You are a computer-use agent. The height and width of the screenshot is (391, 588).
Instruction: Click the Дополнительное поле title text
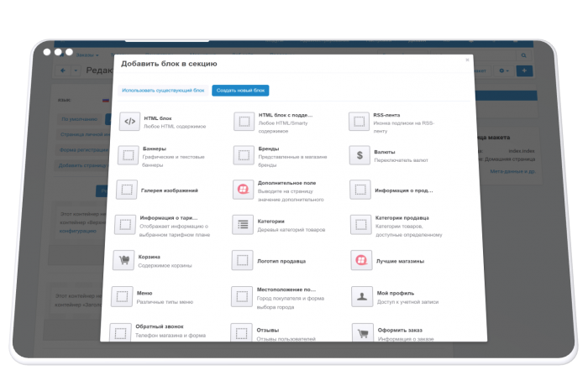click(x=287, y=183)
